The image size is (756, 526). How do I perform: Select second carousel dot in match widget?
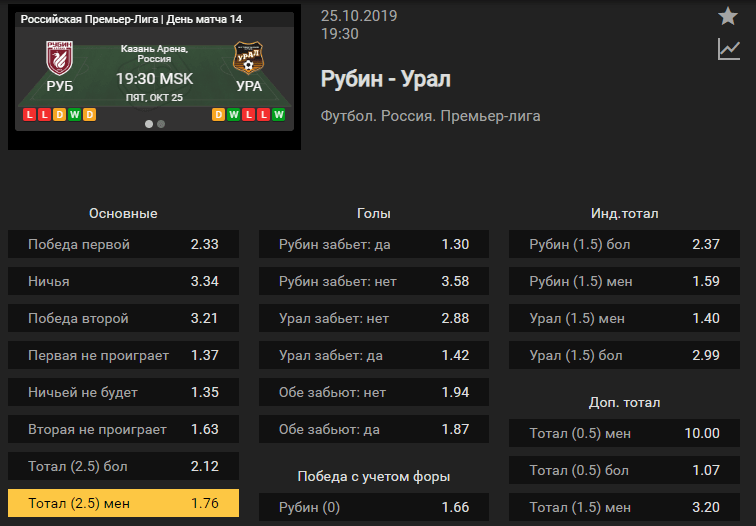click(x=161, y=124)
